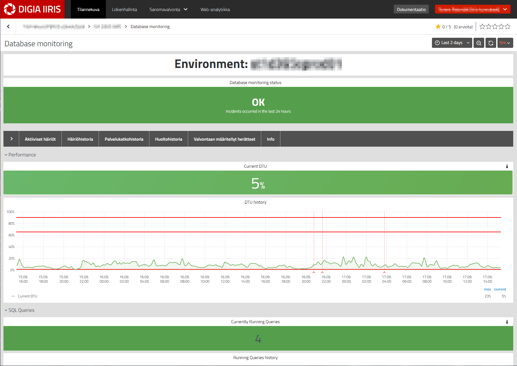This screenshot has width=517, height=366.
Task: Sort legend by max column
Action: [487, 289]
